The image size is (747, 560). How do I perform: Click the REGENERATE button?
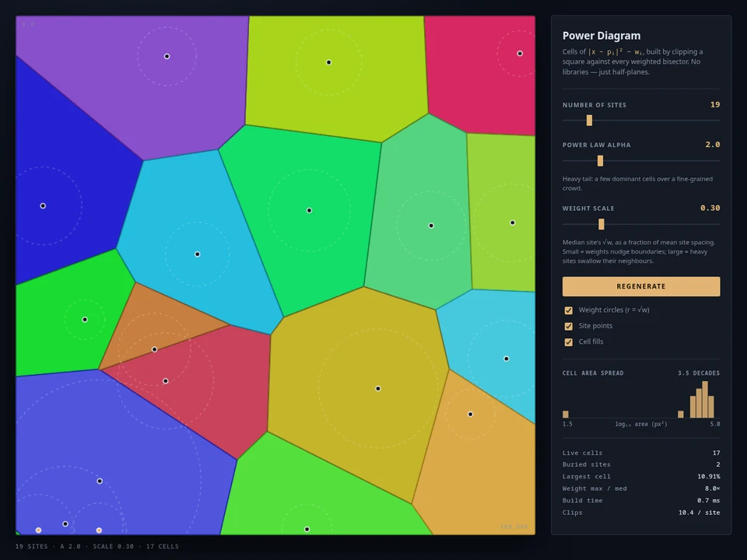tap(640, 286)
